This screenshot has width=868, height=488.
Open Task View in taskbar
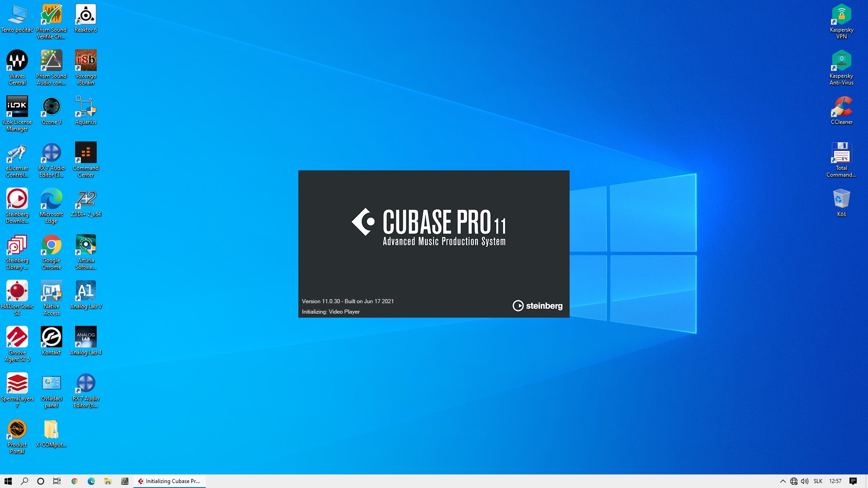tap(57, 481)
